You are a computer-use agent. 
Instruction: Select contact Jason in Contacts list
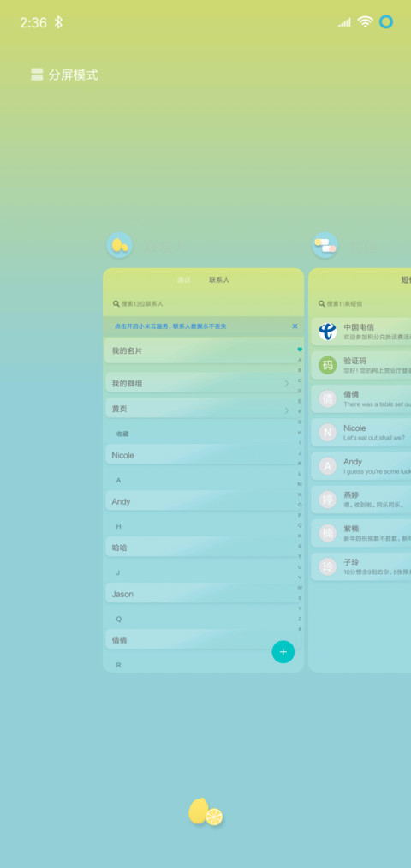point(201,594)
